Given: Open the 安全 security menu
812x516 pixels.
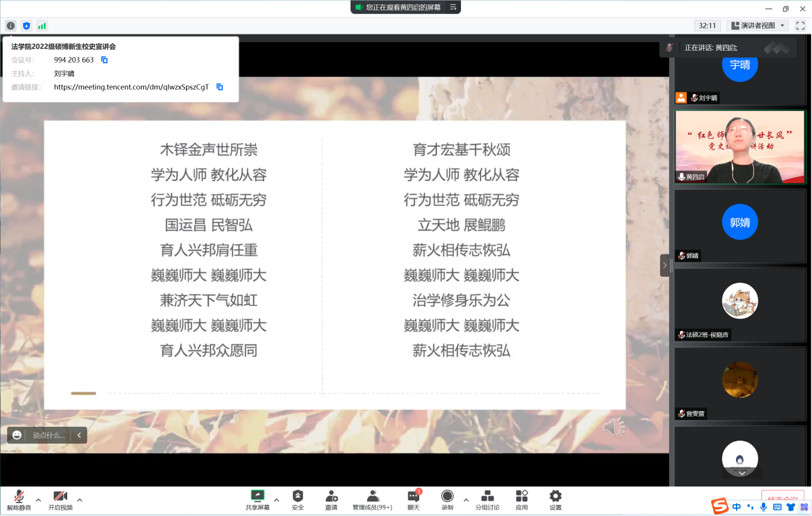Looking at the screenshot, I should [298, 500].
